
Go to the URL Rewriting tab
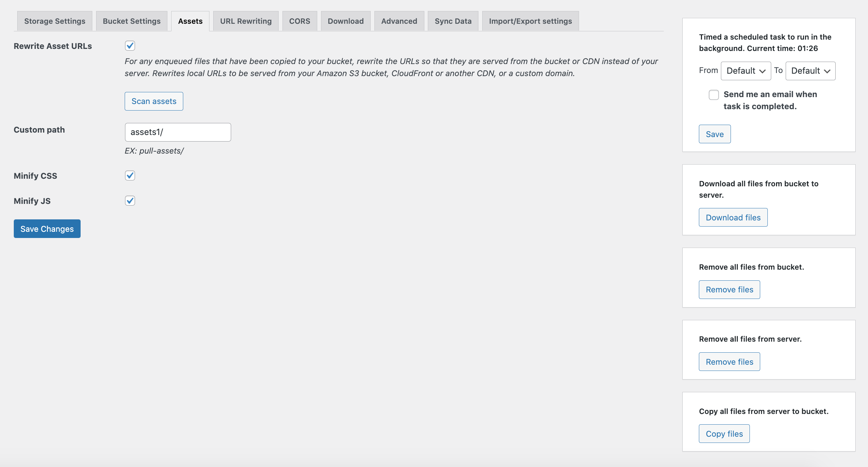point(246,21)
